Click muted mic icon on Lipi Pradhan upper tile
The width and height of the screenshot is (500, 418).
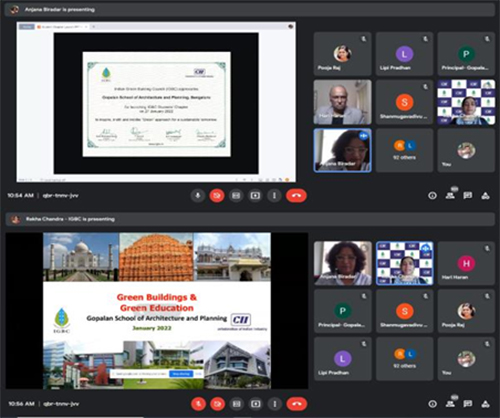426,39
